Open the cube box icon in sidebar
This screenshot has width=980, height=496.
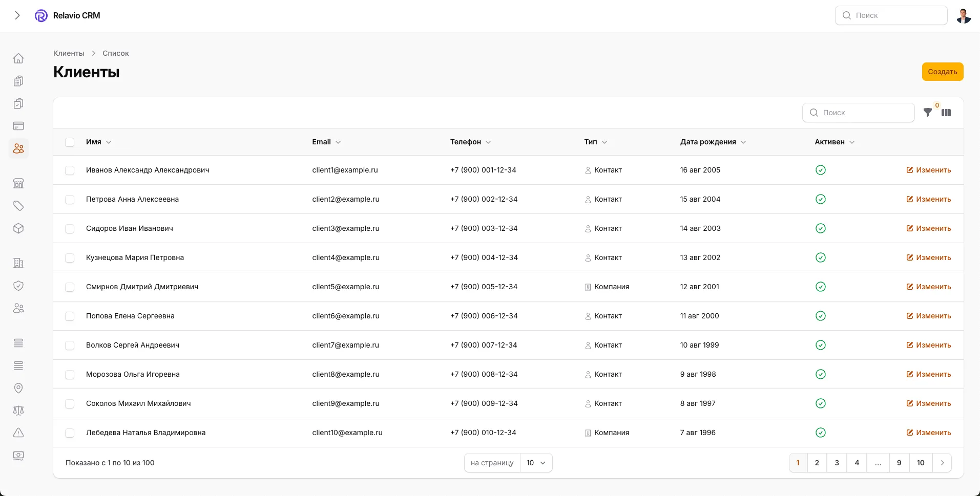pos(18,228)
